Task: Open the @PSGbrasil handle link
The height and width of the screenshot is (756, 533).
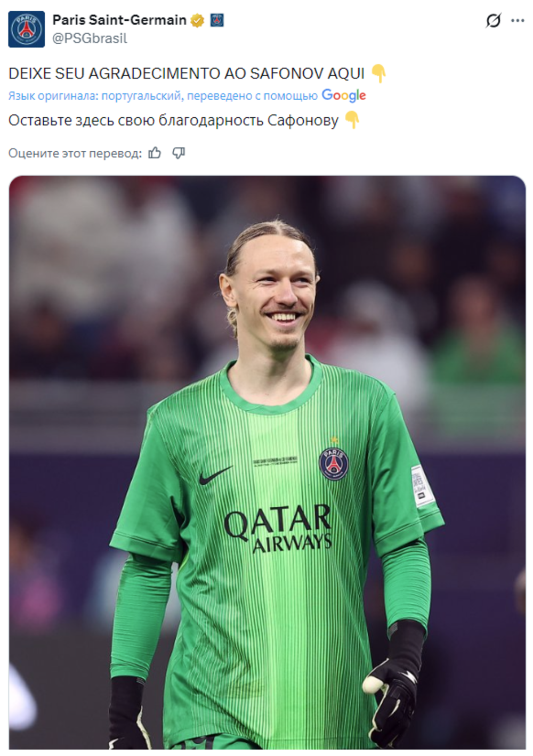Action: pos(90,38)
